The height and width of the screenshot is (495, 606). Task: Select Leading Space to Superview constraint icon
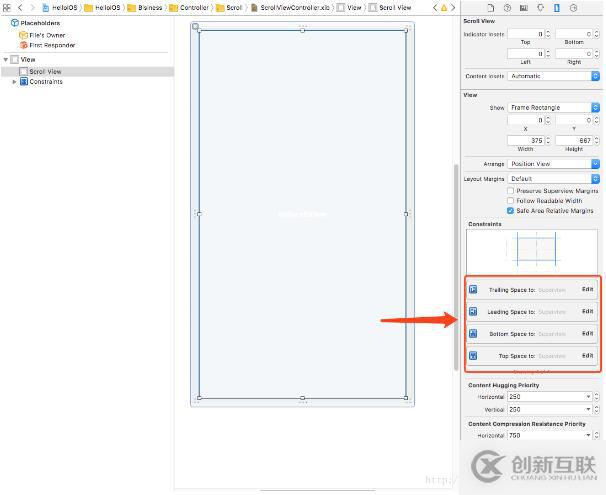pyautogui.click(x=473, y=311)
